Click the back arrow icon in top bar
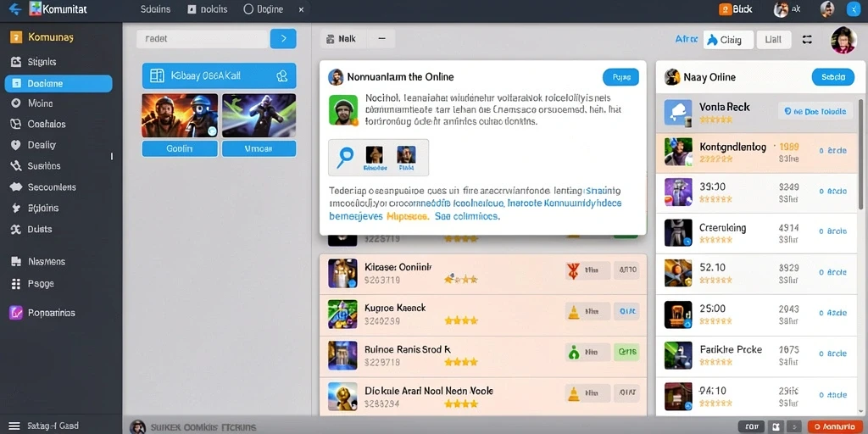The height and width of the screenshot is (434, 868). [15, 8]
